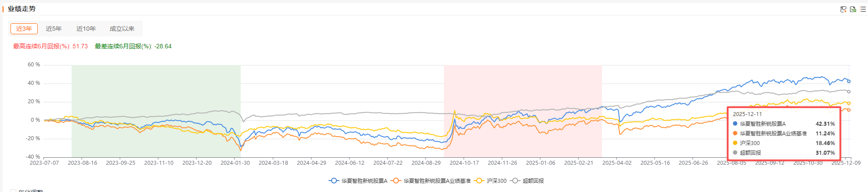Toggle the 年化调整 checkbox

click(x=13, y=191)
